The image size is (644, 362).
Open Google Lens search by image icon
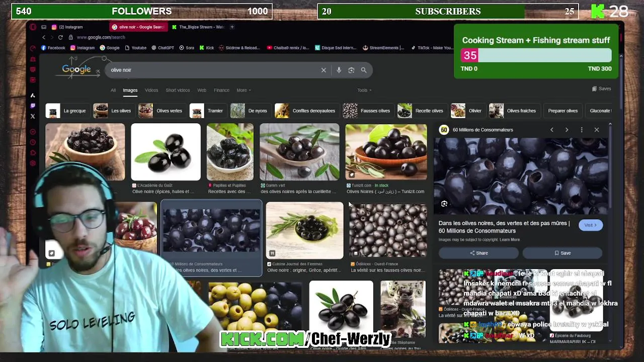(351, 70)
